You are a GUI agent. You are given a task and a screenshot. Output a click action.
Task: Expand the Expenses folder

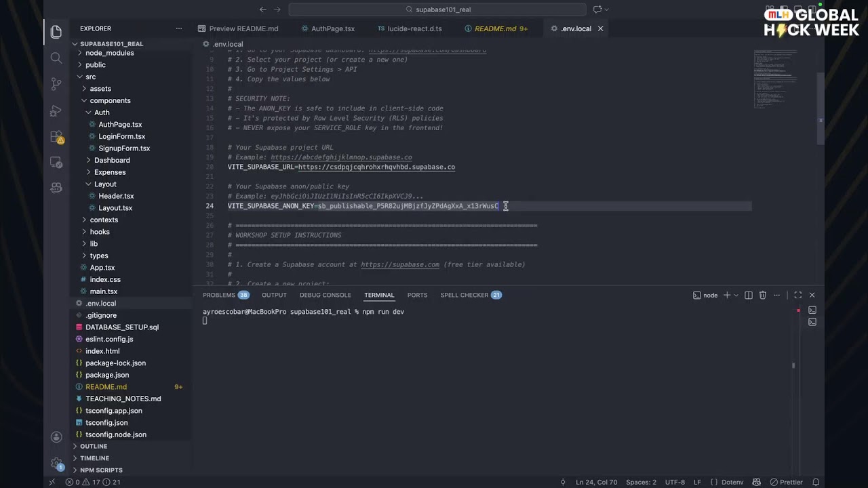(110, 172)
